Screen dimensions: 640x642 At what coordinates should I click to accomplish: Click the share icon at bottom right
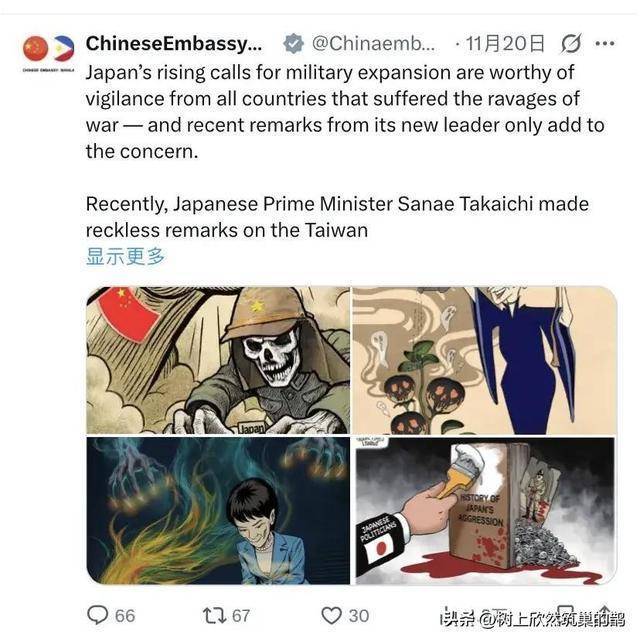point(605,613)
